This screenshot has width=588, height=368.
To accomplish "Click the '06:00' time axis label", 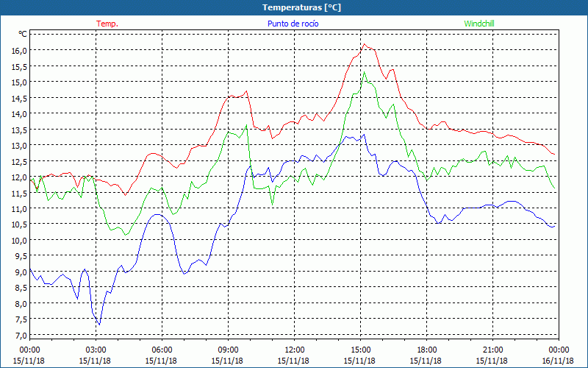I will [162, 350].
